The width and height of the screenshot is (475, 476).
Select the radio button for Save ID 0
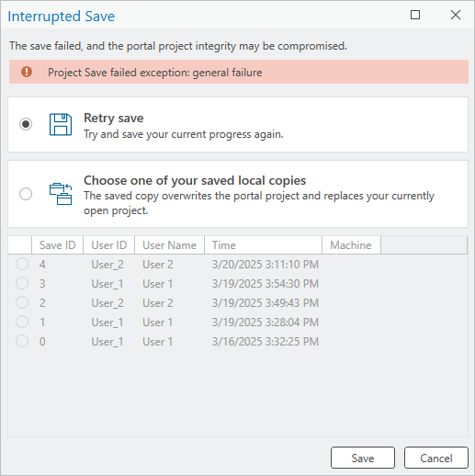pyautogui.click(x=22, y=341)
